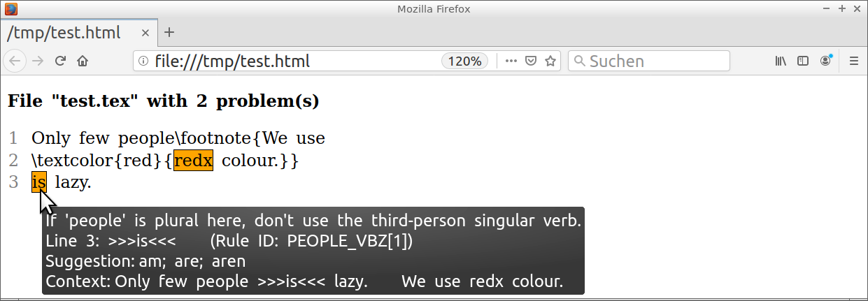Toggle the sidebar view
Viewport: 868px width, 301px height.
click(x=803, y=61)
